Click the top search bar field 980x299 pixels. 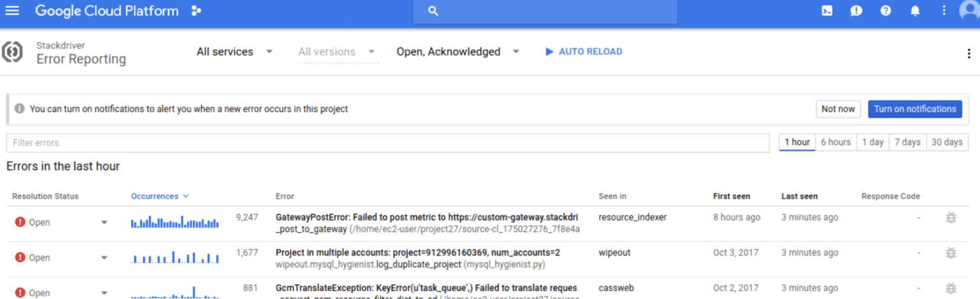point(545,11)
